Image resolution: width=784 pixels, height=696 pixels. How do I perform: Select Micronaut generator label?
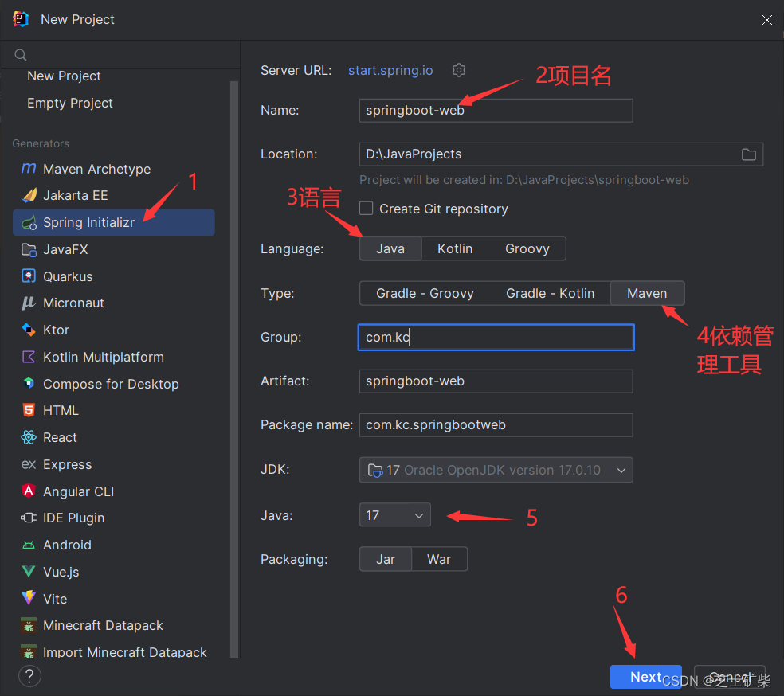pyautogui.click(x=73, y=303)
